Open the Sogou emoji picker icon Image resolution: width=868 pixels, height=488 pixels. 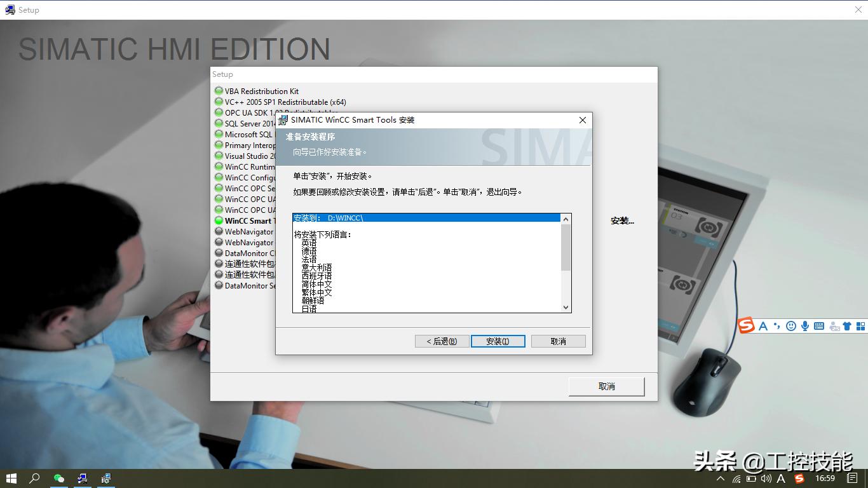pos(791,326)
